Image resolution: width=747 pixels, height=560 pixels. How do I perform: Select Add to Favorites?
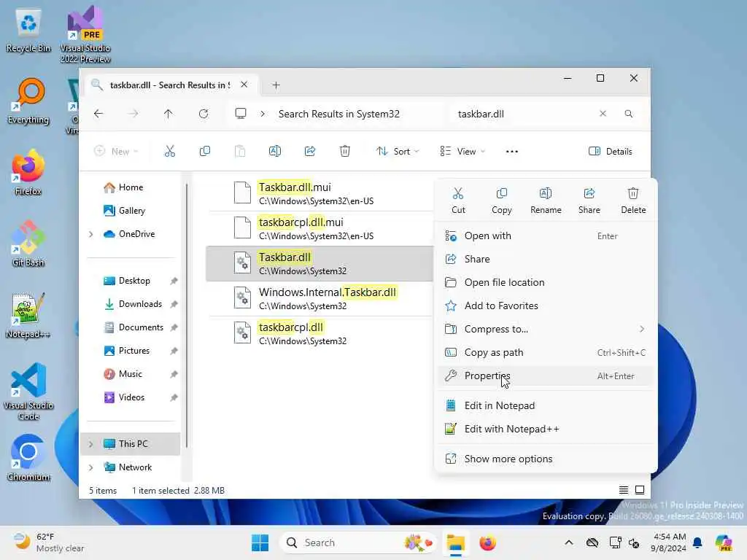(x=546, y=306)
